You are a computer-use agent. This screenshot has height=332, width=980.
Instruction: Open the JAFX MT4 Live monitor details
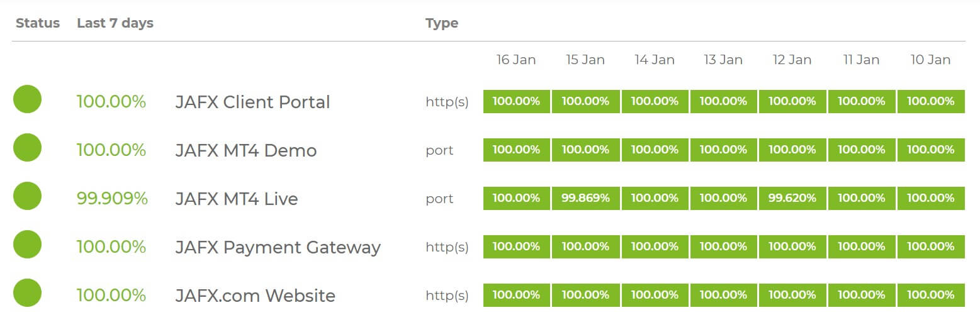pyautogui.click(x=237, y=199)
